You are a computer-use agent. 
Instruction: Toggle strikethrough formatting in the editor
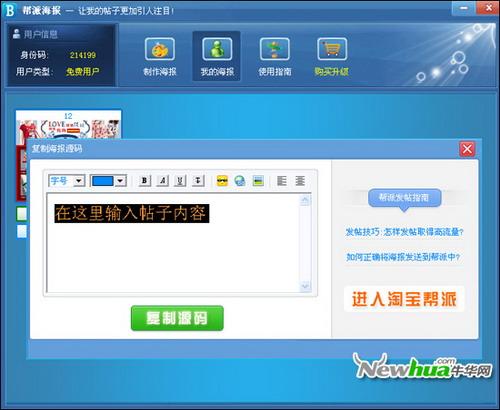[198, 181]
